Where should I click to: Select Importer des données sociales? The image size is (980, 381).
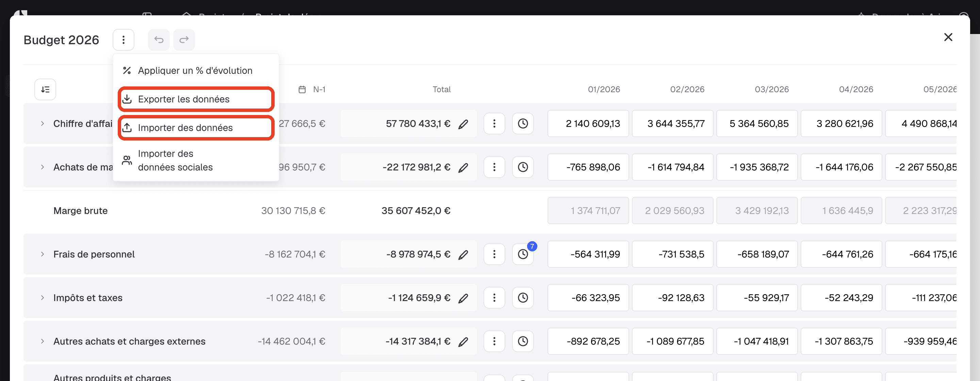[x=196, y=160]
